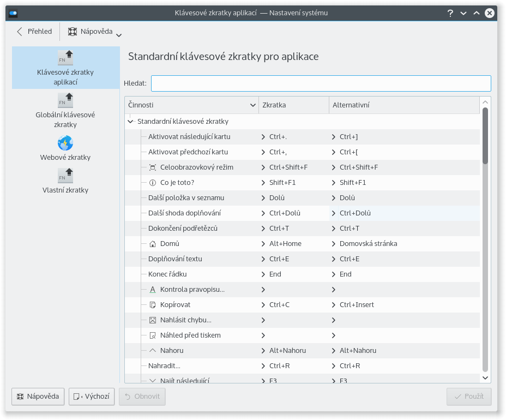Select the Další položka v seznamu row

point(302,198)
